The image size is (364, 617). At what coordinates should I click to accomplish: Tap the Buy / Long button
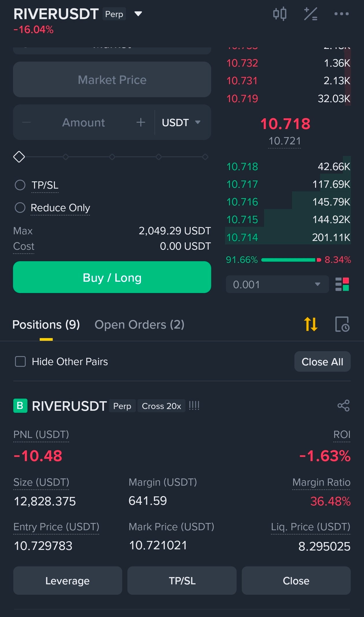tap(112, 277)
